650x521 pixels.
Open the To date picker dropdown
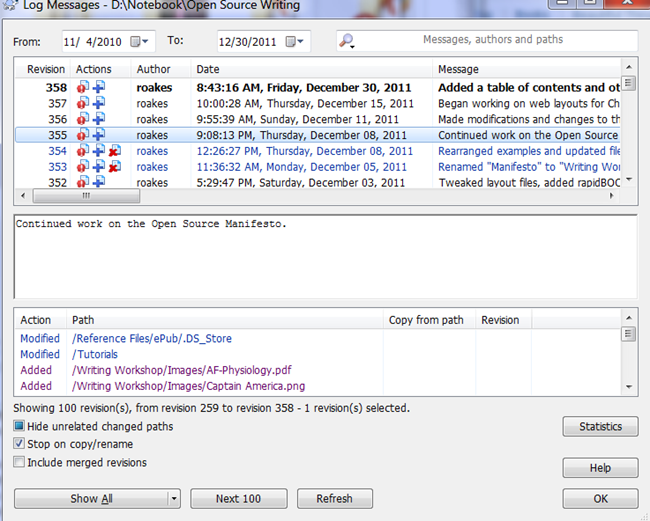296,42
